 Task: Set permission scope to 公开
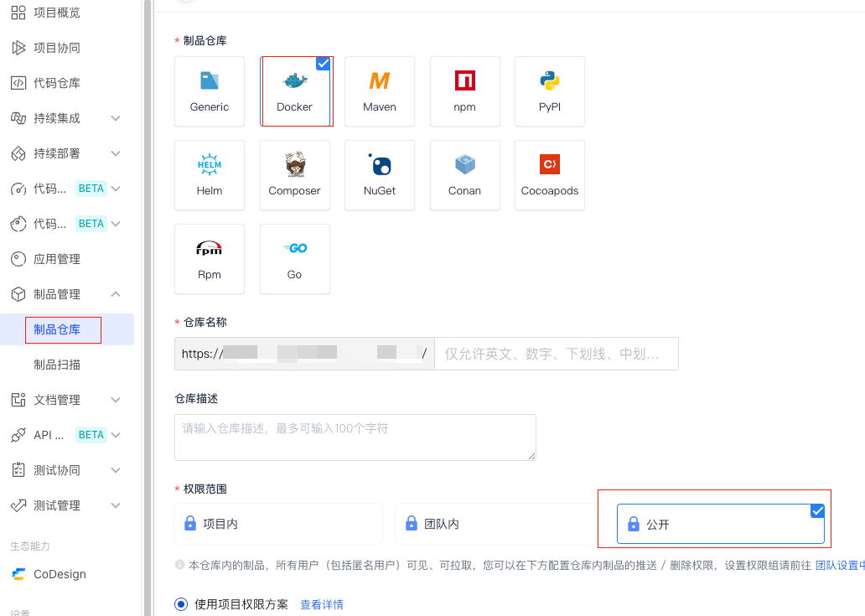(721, 524)
